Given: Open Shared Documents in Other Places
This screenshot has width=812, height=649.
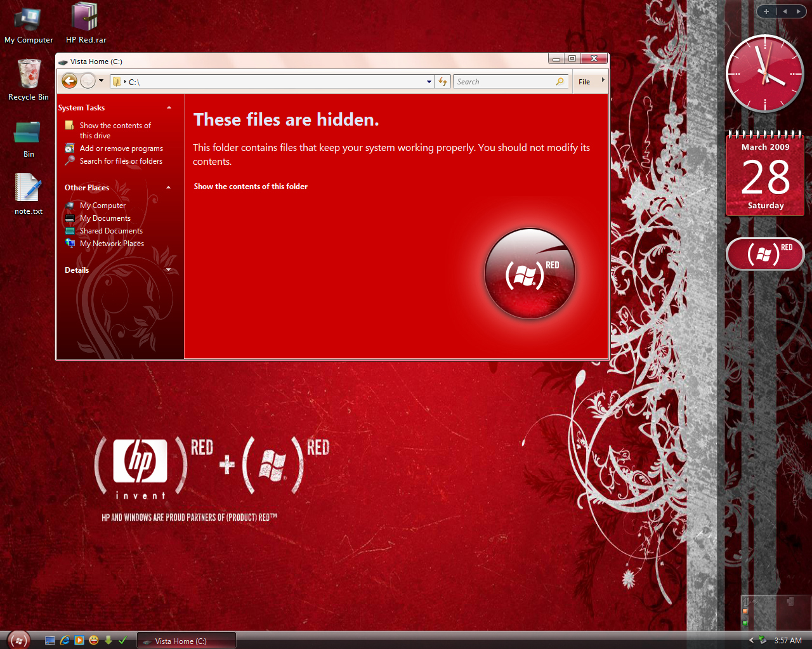Looking at the screenshot, I should tap(111, 231).
